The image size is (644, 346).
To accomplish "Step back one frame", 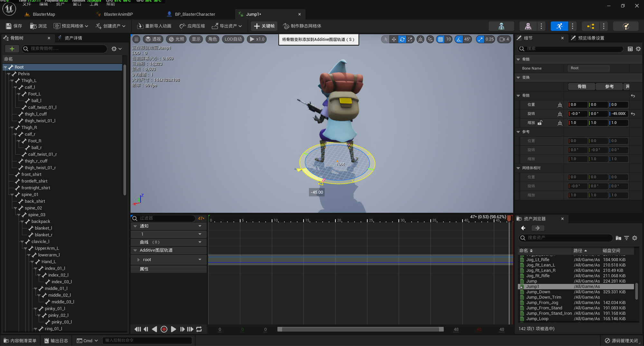I will tap(146, 329).
